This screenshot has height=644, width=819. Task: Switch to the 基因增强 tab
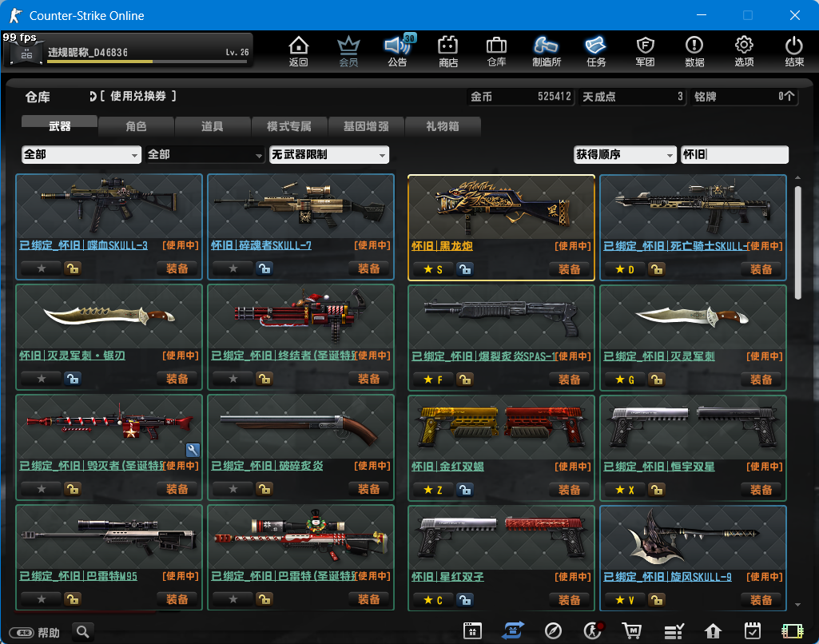point(366,126)
